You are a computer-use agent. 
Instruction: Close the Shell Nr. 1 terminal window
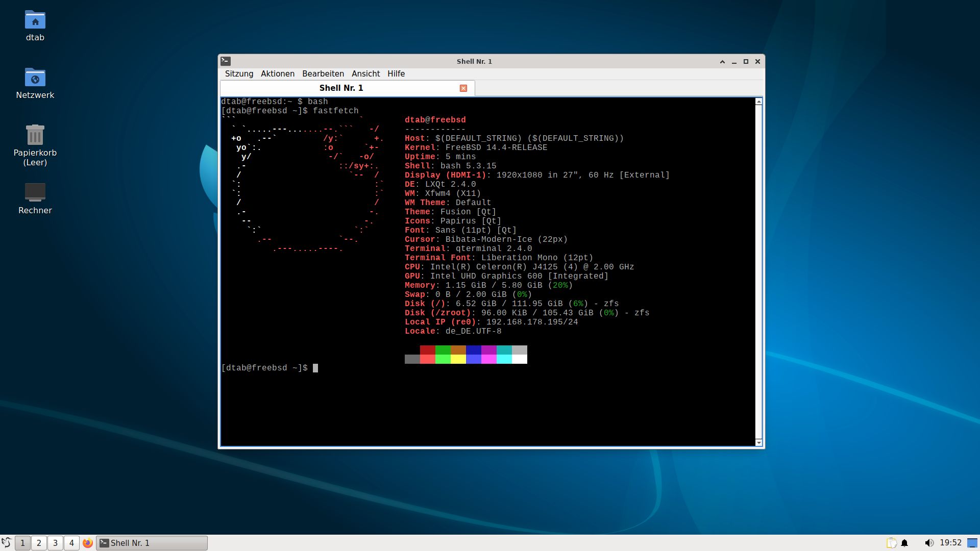pos(757,62)
